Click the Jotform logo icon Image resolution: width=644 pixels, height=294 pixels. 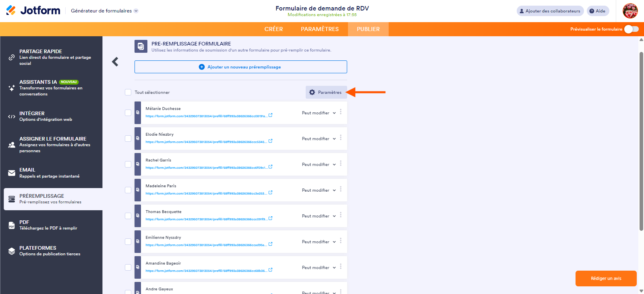(x=11, y=10)
